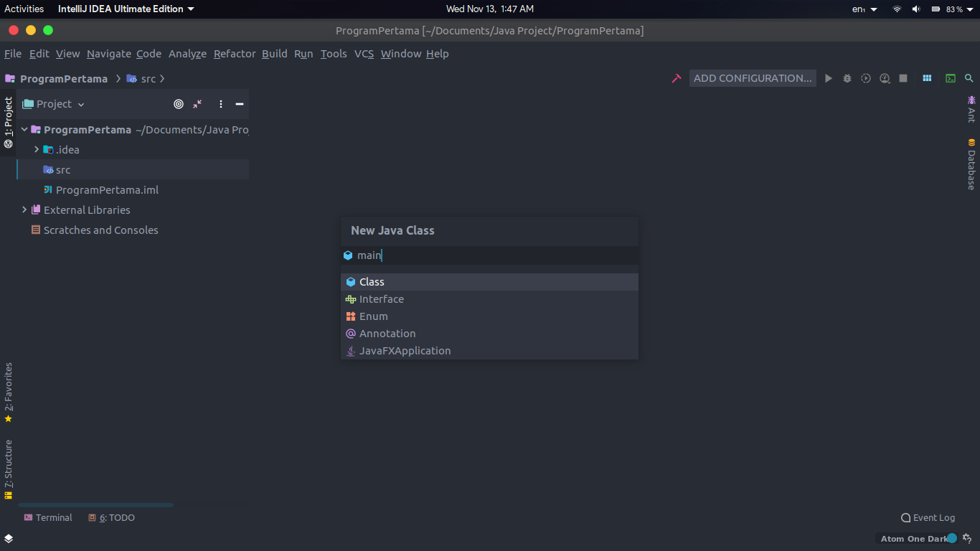Open the Project view dropdown
The width and height of the screenshot is (980, 551).
coord(54,104)
